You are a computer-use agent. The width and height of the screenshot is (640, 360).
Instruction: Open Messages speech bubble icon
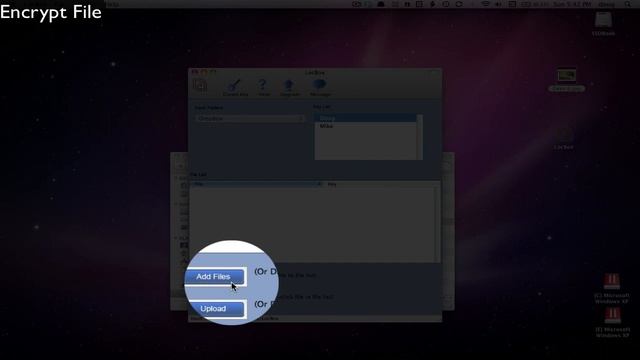pyautogui.click(x=319, y=85)
